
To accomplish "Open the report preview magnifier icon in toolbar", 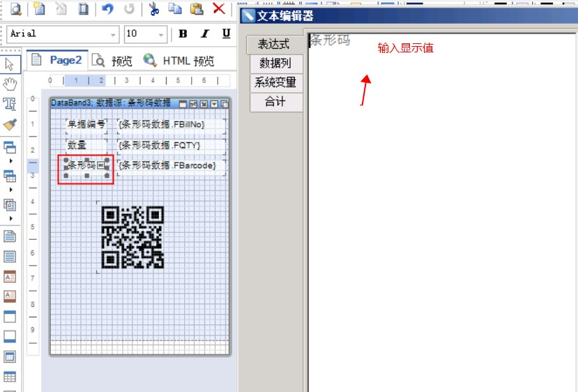I will pyautogui.click(x=15, y=8).
